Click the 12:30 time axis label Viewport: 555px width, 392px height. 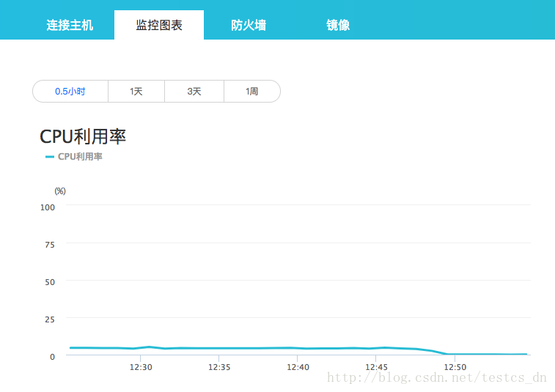click(141, 367)
